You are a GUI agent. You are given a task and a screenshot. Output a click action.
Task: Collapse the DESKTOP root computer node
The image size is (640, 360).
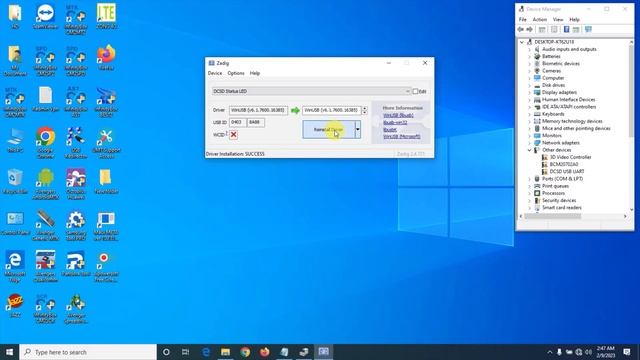522,42
